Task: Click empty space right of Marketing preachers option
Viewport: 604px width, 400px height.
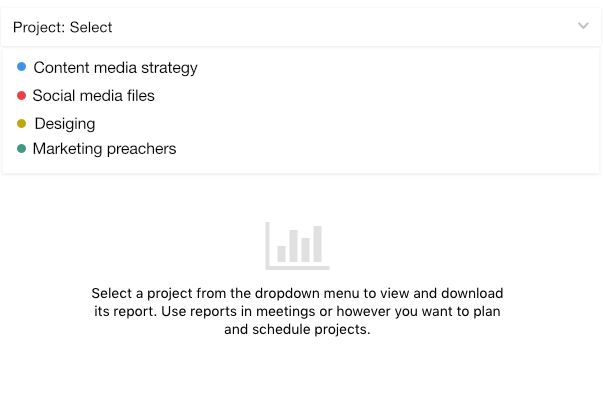Action: [x=385, y=149]
